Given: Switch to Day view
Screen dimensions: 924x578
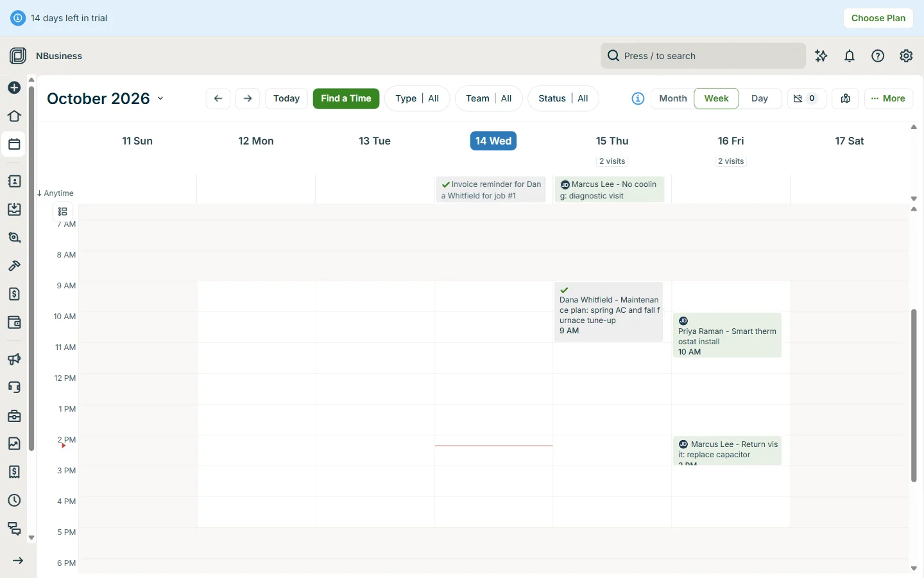Looking at the screenshot, I should [x=760, y=98].
